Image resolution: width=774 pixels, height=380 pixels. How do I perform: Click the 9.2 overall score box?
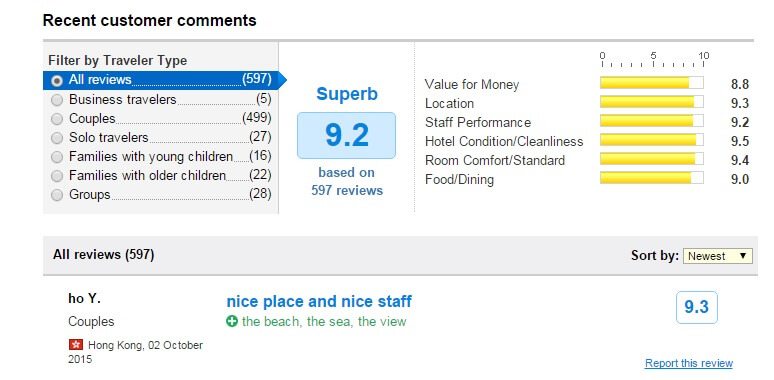coord(347,136)
